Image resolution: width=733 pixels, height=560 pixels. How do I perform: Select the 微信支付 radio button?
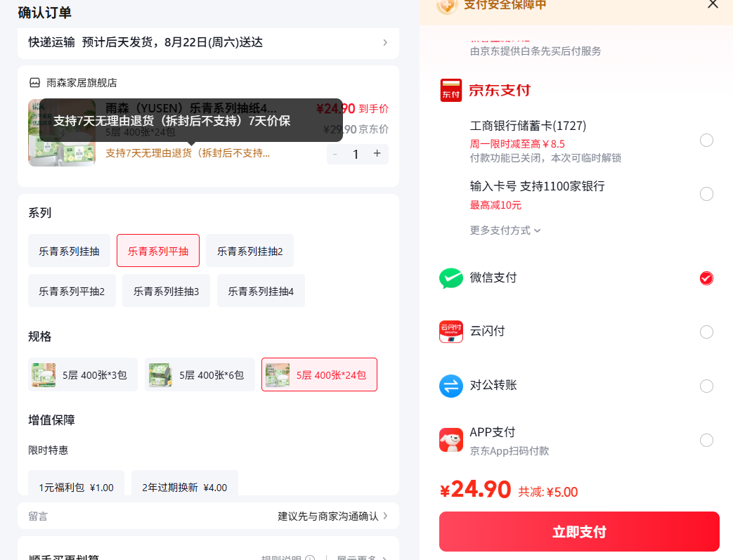tap(706, 278)
